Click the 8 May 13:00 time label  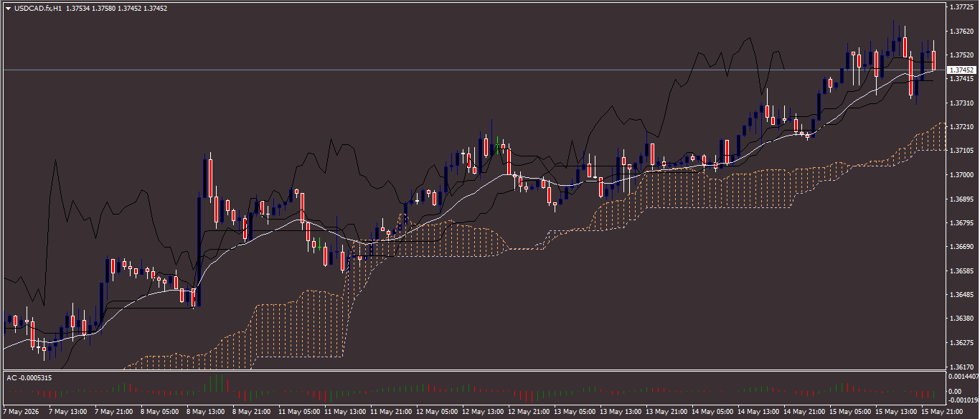[x=205, y=413]
